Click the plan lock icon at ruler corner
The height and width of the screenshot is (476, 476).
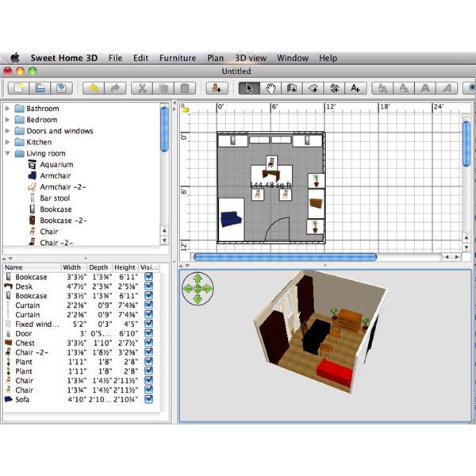coord(184,108)
